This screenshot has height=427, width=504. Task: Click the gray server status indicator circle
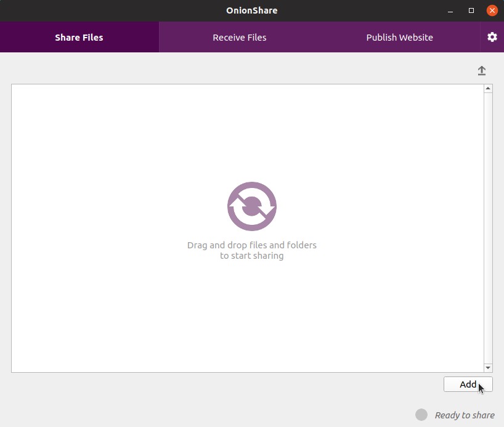pyautogui.click(x=422, y=415)
